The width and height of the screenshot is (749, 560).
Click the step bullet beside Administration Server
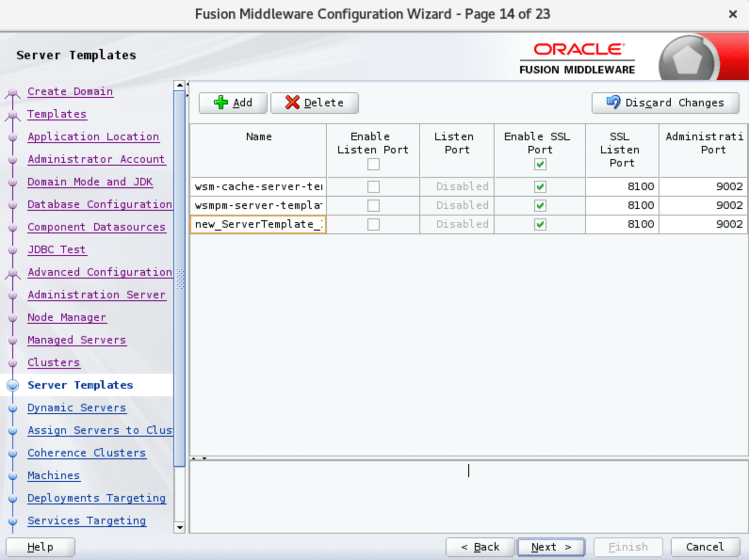pyautogui.click(x=13, y=295)
